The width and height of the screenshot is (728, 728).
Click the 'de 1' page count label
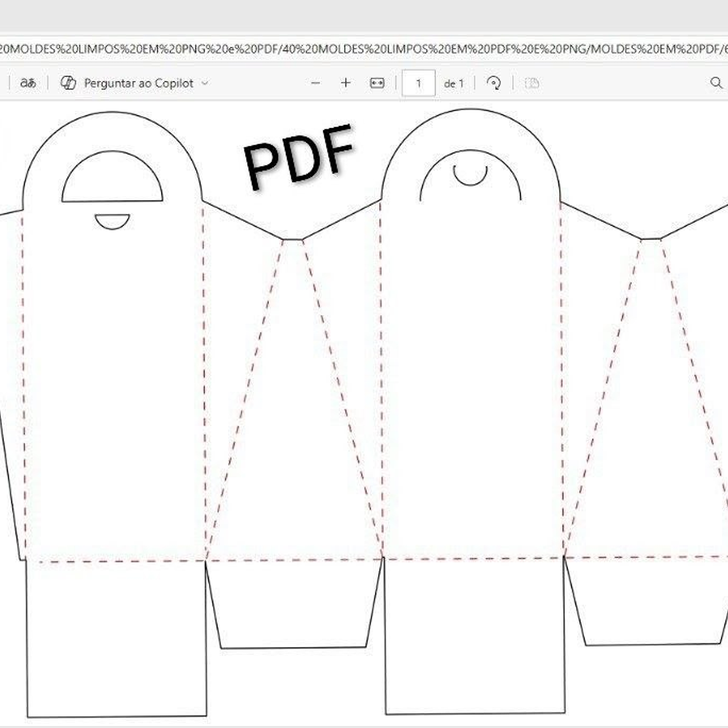[x=453, y=83]
